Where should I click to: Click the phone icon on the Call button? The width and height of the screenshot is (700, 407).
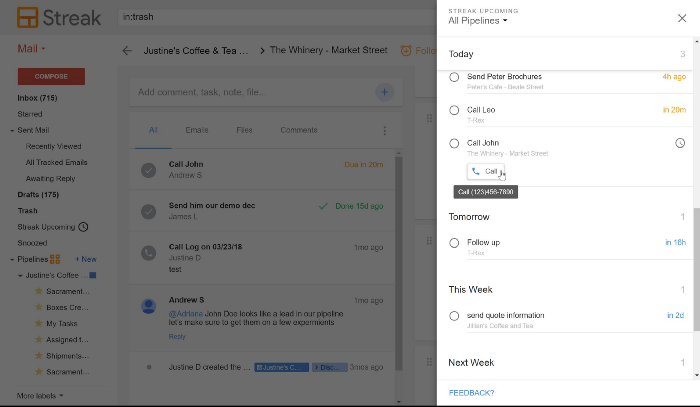pos(476,171)
